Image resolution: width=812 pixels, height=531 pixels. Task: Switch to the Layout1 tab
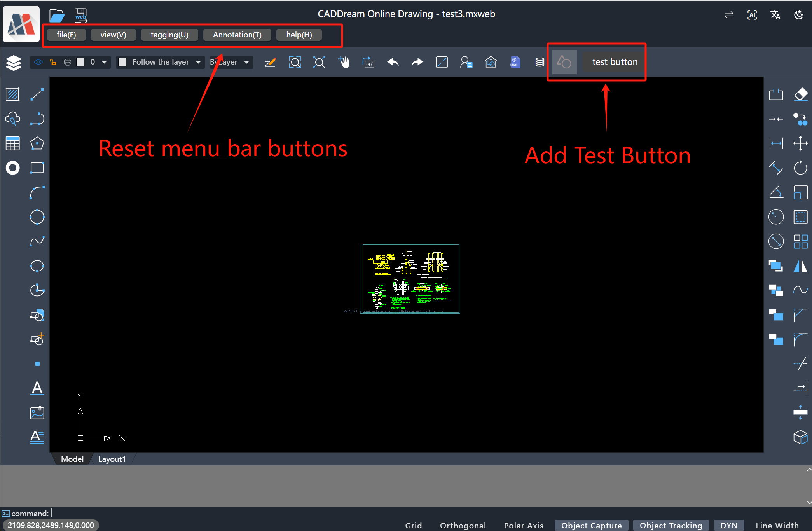click(x=112, y=459)
